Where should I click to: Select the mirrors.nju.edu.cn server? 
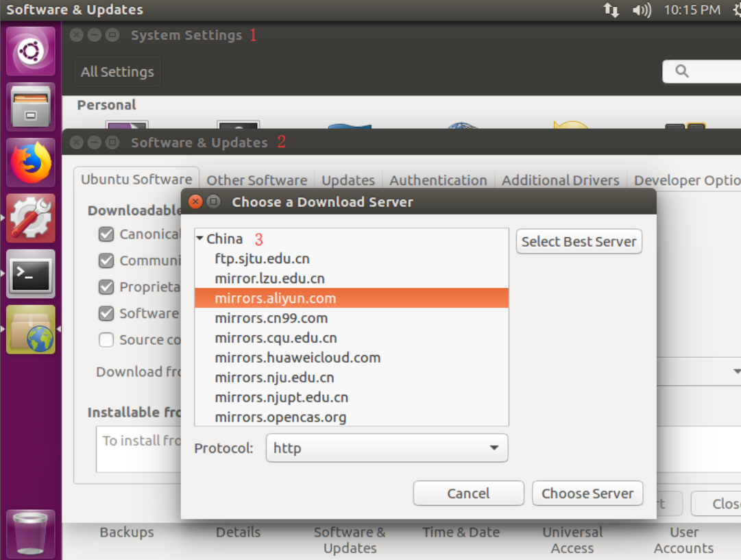[352, 378]
